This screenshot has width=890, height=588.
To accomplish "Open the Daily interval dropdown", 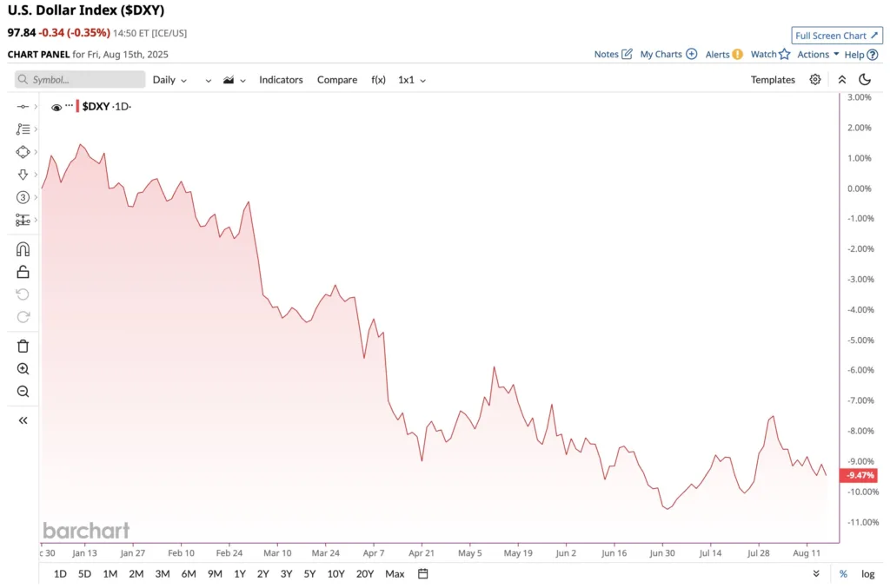I will click(169, 80).
